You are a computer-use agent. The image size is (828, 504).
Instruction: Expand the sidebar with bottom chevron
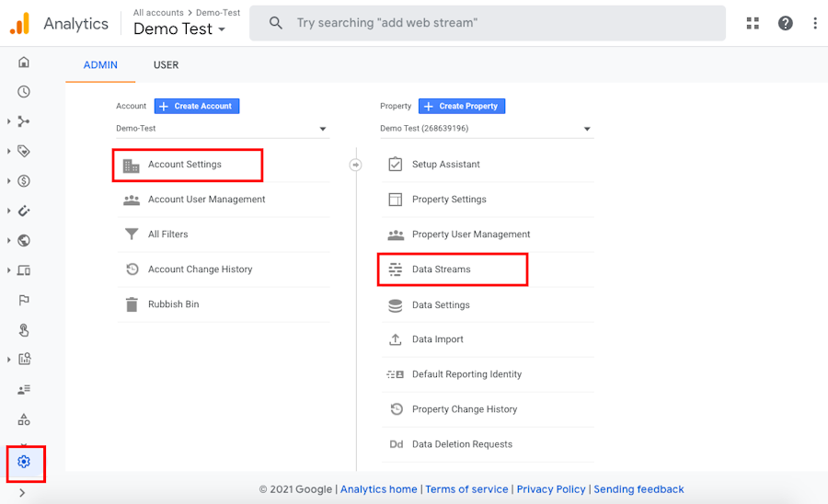click(22, 493)
